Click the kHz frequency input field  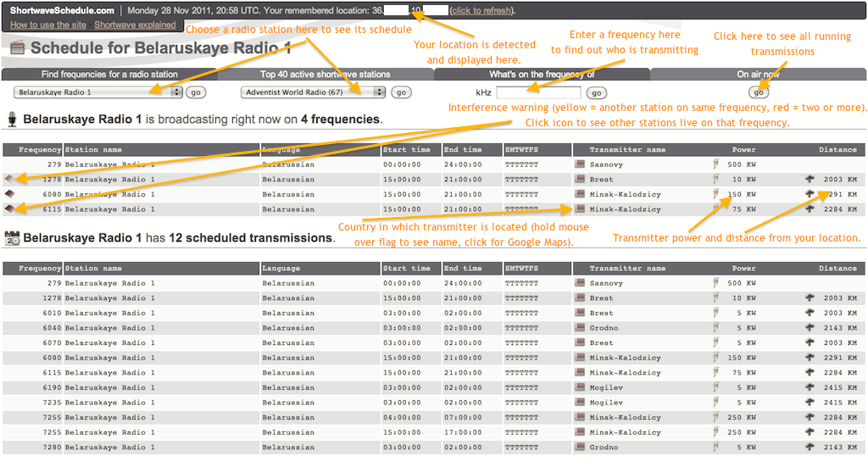[x=538, y=92]
